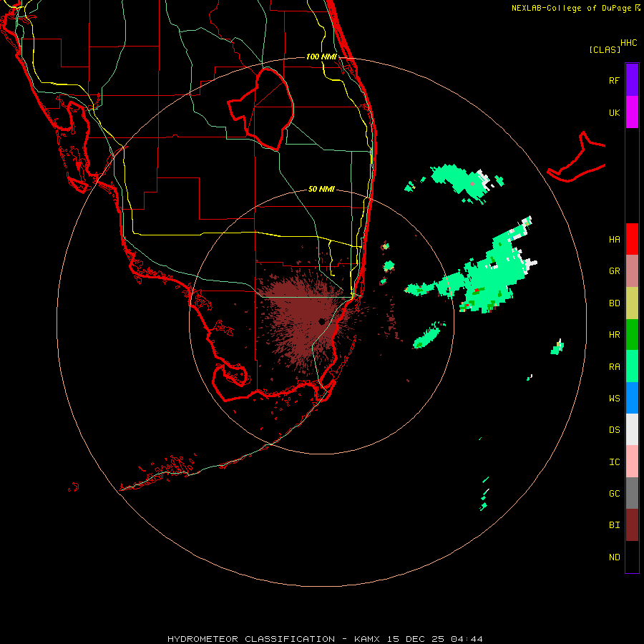
Task: Click the RF purple legend swatch
Action: 632,79
